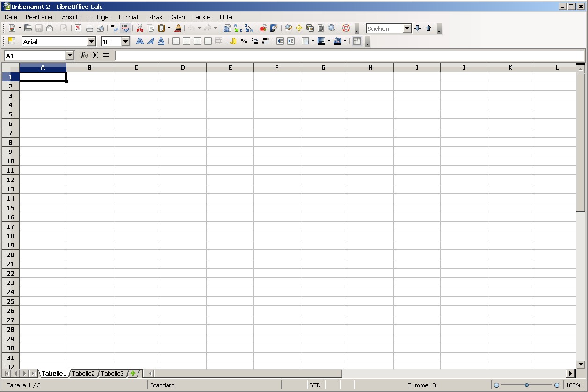The width and height of the screenshot is (588, 392).
Task: Cut the selected cell
Action: pyautogui.click(x=139, y=28)
